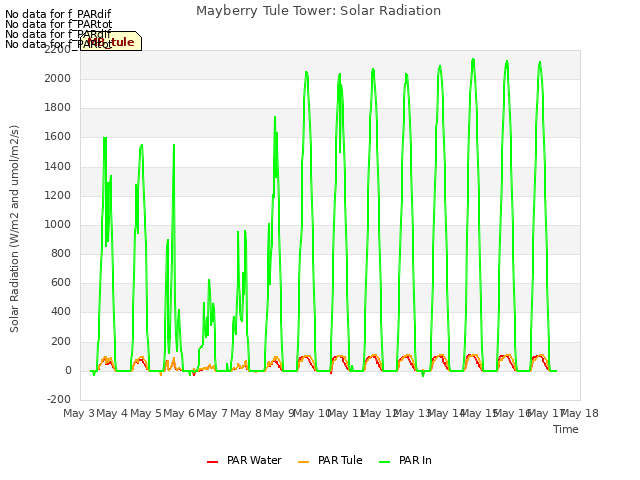Click the 600 y-axis tick label
The width and height of the screenshot is (640, 480).
pyautogui.click(x=61, y=282)
